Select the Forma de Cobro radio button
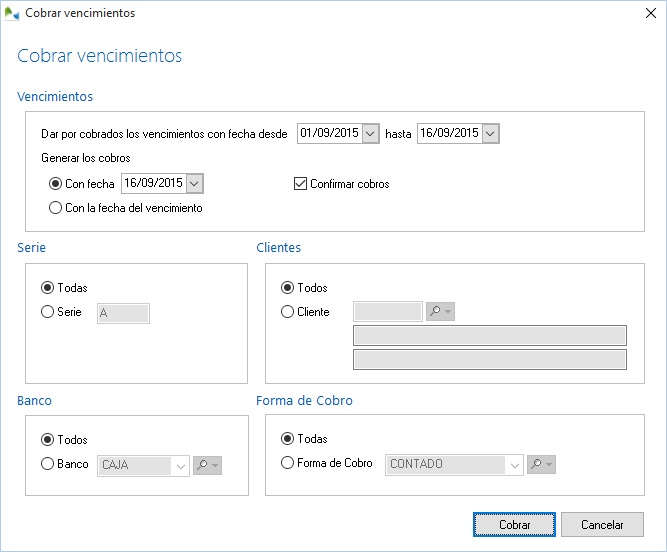Screen dimensions: 667x552 point(288,463)
